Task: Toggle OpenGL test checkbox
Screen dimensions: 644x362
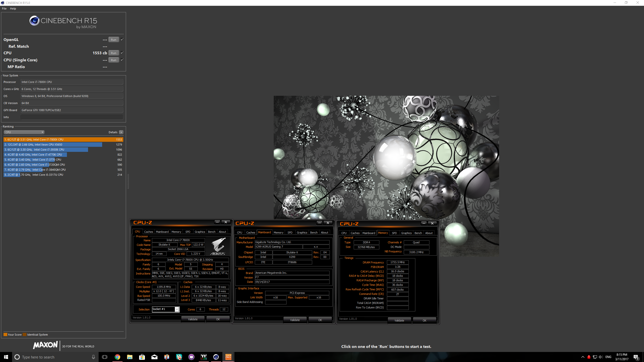Action: (122, 39)
